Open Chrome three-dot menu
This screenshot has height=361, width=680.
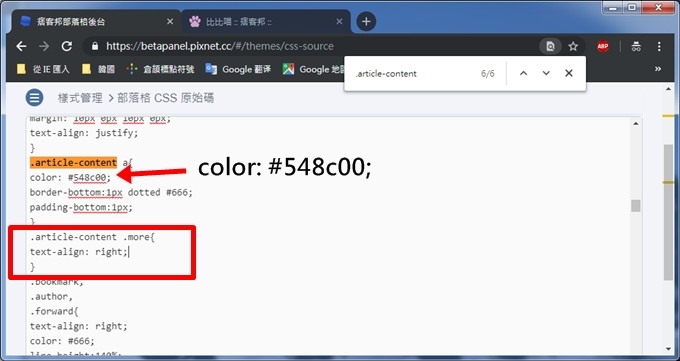coord(659,46)
